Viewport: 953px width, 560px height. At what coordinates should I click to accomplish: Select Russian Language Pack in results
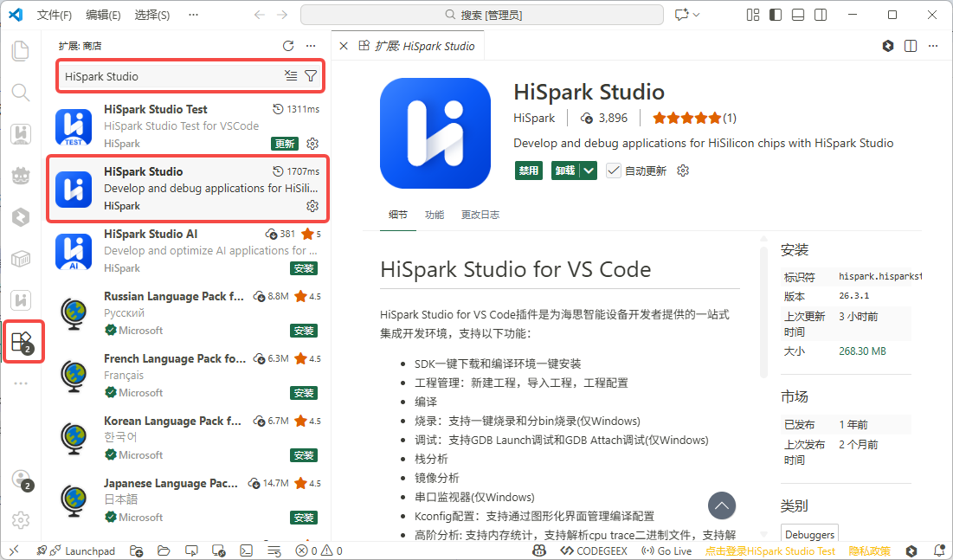(x=188, y=313)
